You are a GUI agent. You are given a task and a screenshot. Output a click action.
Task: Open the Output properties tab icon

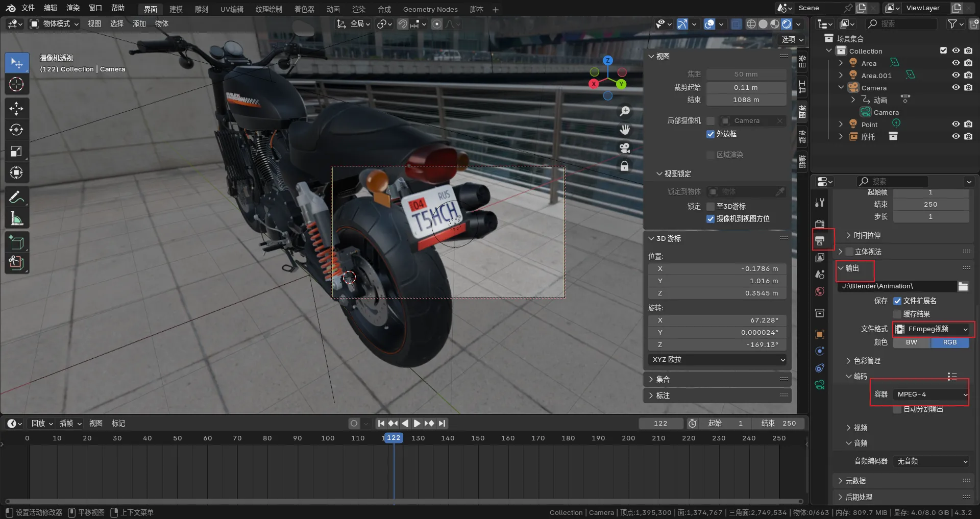point(820,240)
